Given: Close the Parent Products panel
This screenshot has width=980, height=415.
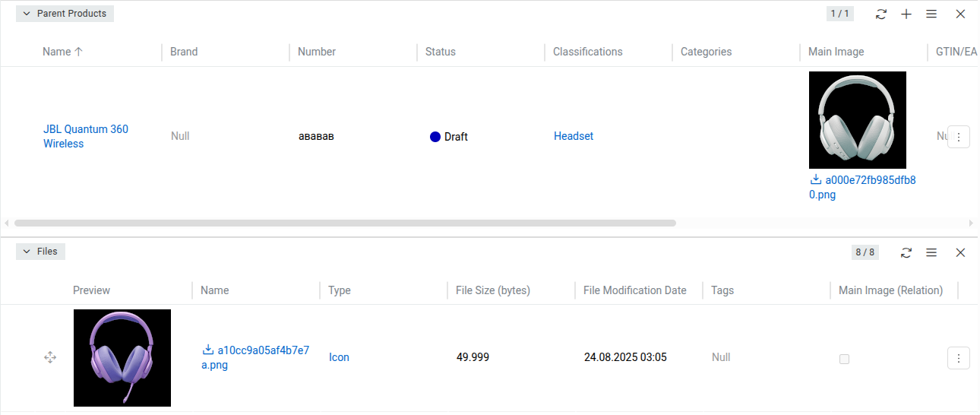Looking at the screenshot, I should (x=960, y=14).
